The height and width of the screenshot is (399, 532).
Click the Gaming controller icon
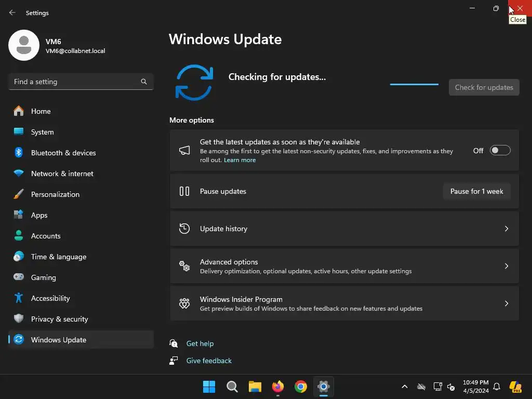pos(19,277)
